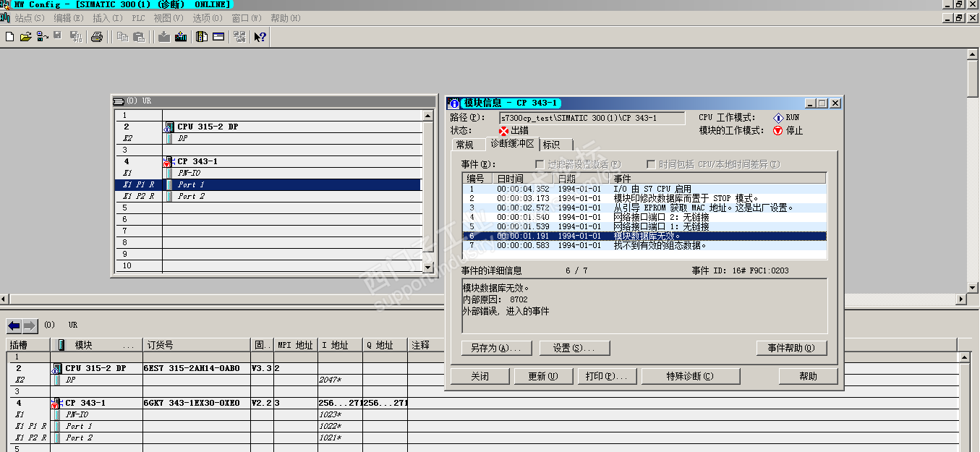Click the info icon in 模块信息 title bar
Screen dimensions: 980x452
pyautogui.click(x=453, y=103)
